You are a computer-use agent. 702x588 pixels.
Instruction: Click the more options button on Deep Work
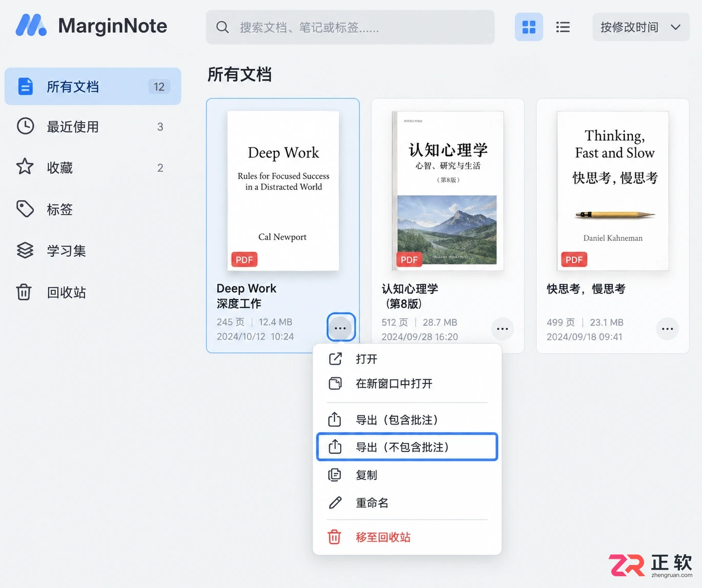click(341, 327)
